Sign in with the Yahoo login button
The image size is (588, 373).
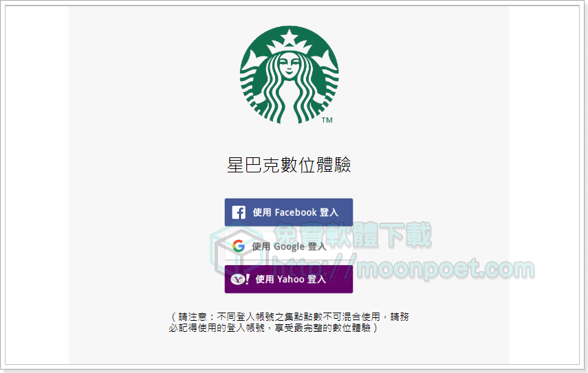(289, 280)
